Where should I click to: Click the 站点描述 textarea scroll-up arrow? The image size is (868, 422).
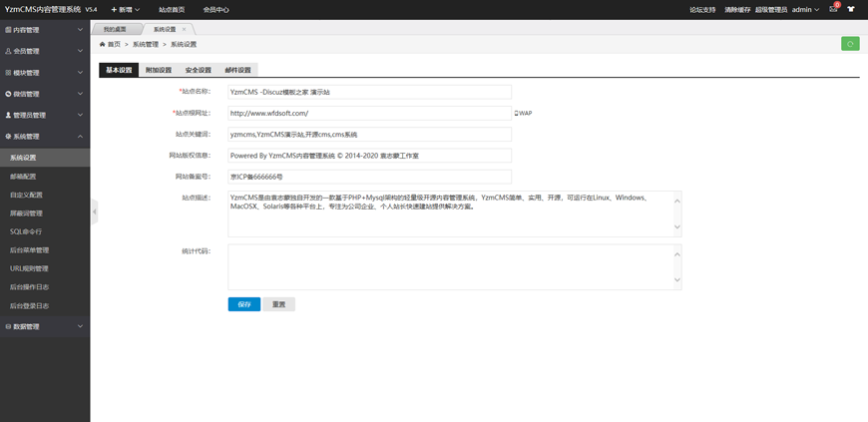tap(677, 201)
